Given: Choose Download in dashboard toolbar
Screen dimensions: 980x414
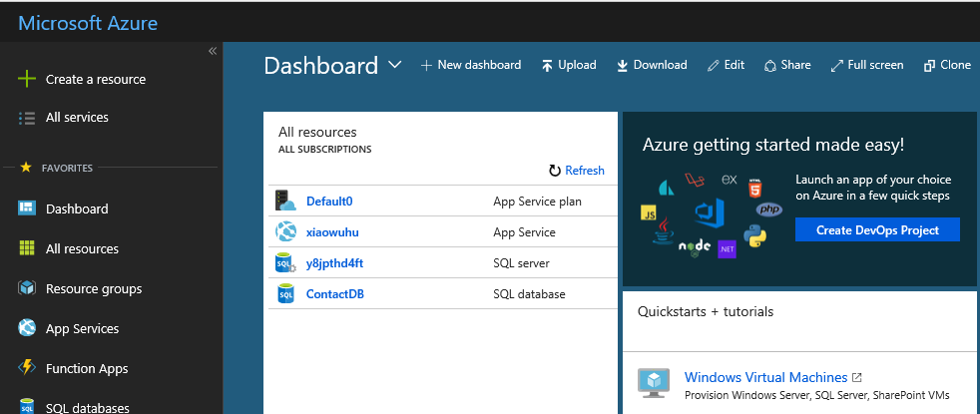Looking at the screenshot, I should 652,65.
